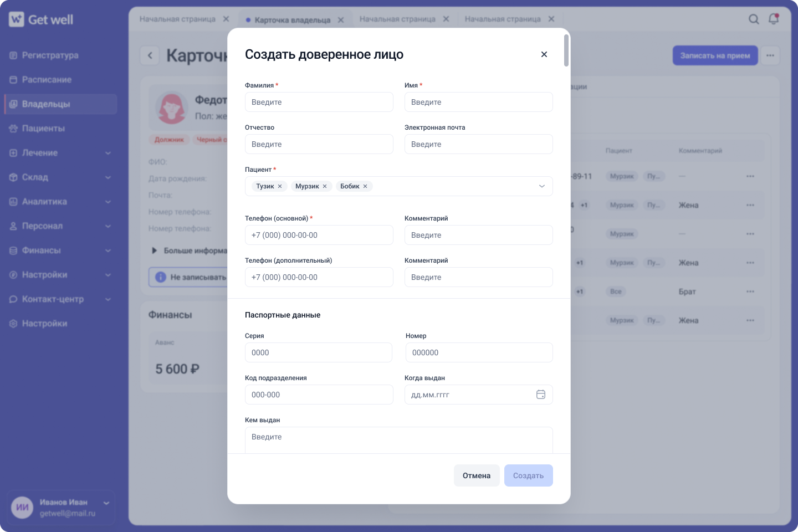Viewport: 798px width, 532px height.
Task: Click the ИИ user avatar
Action: point(22,508)
